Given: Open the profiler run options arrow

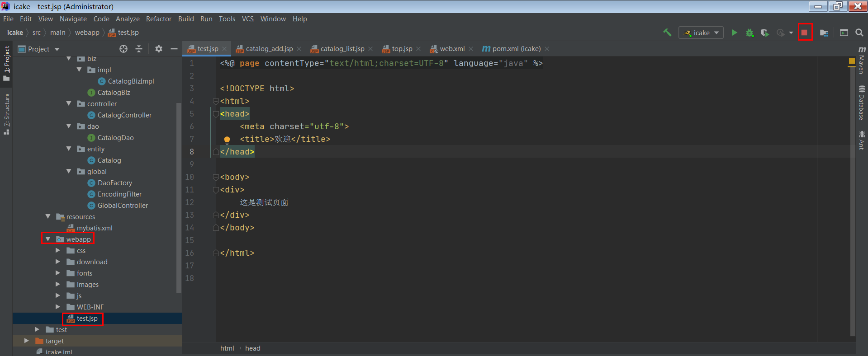Looking at the screenshot, I should click(x=791, y=33).
